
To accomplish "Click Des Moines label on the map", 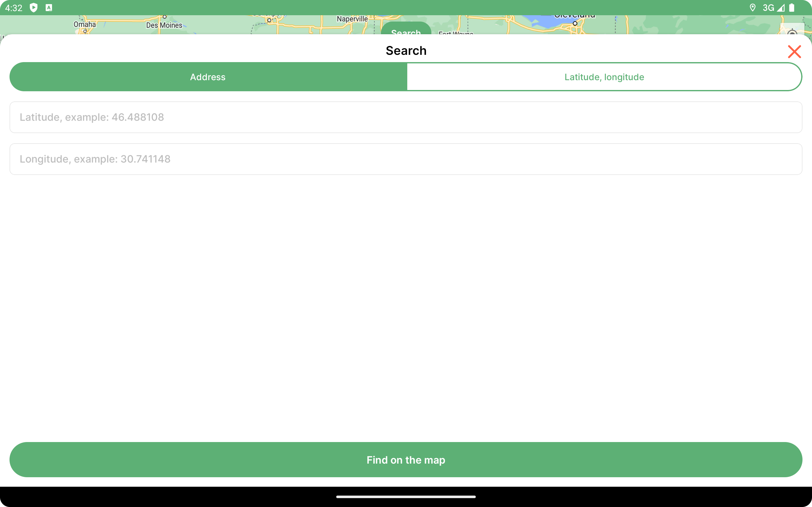I will [164, 25].
